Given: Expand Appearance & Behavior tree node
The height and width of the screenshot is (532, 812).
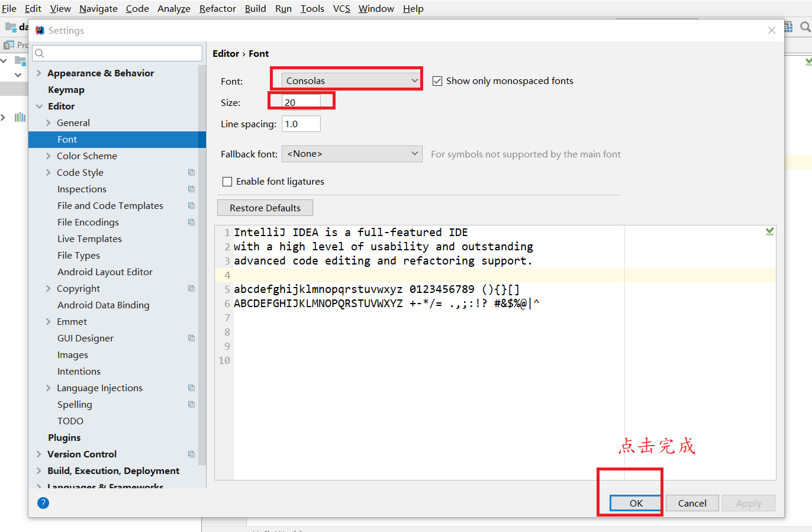Looking at the screenshot, I should pyautogui.click(x=39, y=73).
